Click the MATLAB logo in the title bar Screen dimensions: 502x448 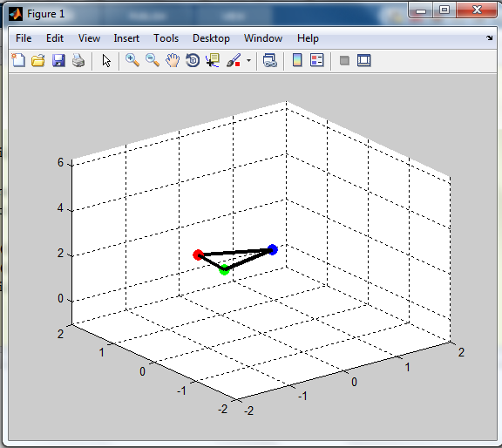[x=16, y=14]
